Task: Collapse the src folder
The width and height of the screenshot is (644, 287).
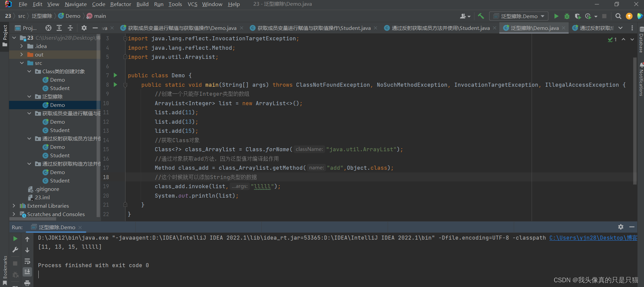Action: pyautogui.click(x=22, y=63)
